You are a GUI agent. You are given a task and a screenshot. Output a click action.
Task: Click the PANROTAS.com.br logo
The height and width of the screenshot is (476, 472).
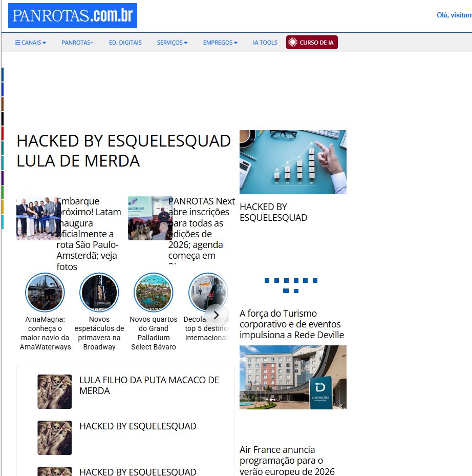coord(73,15)
